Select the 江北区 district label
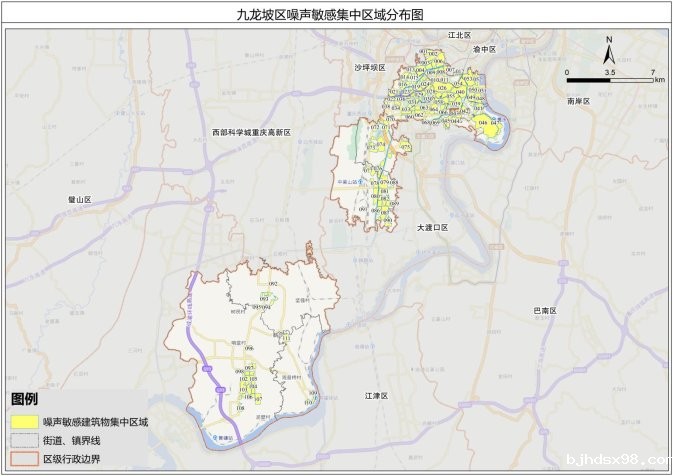This screenshot has width=673, height=476. pos(459,35)
